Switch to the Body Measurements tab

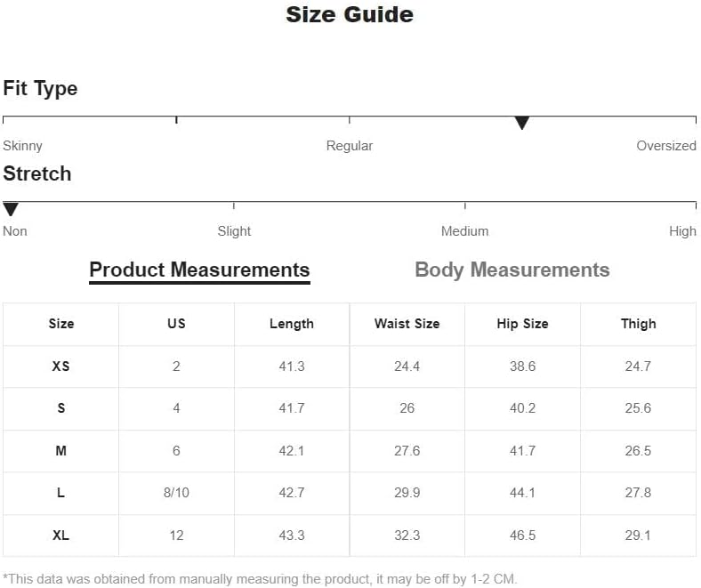[x=512, y=270]
